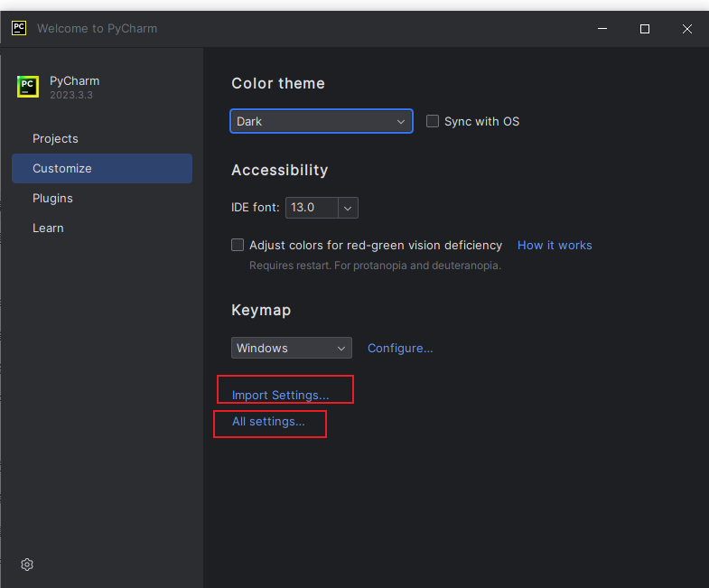Tick the red-green vision deficiency checkbox
Viewport: 709px width, 588px height.
[x=238, y=245]
